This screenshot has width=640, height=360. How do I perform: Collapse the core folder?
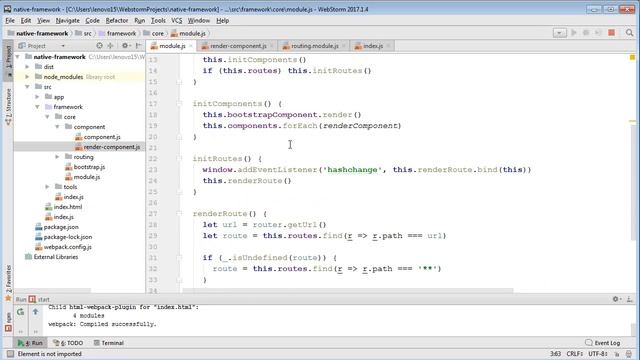coord(47,117)
